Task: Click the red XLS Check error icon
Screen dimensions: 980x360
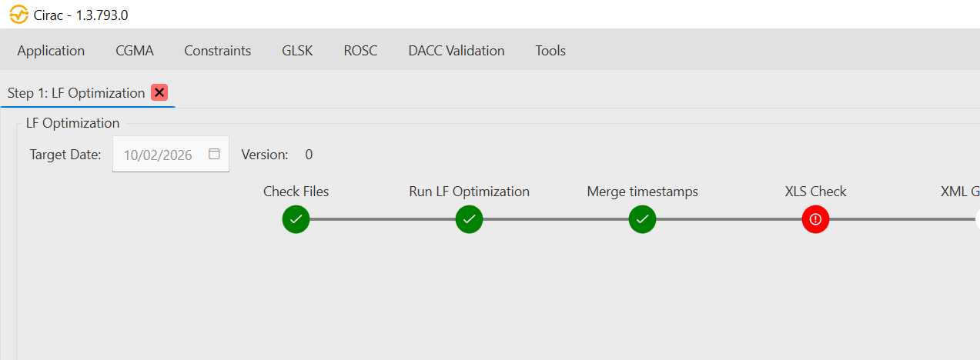Action: (815, 219)
